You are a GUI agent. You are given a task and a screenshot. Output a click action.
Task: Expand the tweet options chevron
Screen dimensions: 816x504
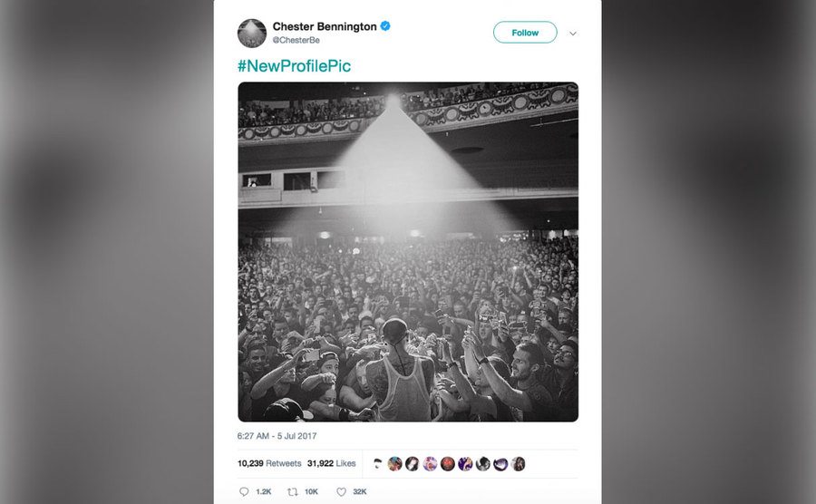(572, 34)
